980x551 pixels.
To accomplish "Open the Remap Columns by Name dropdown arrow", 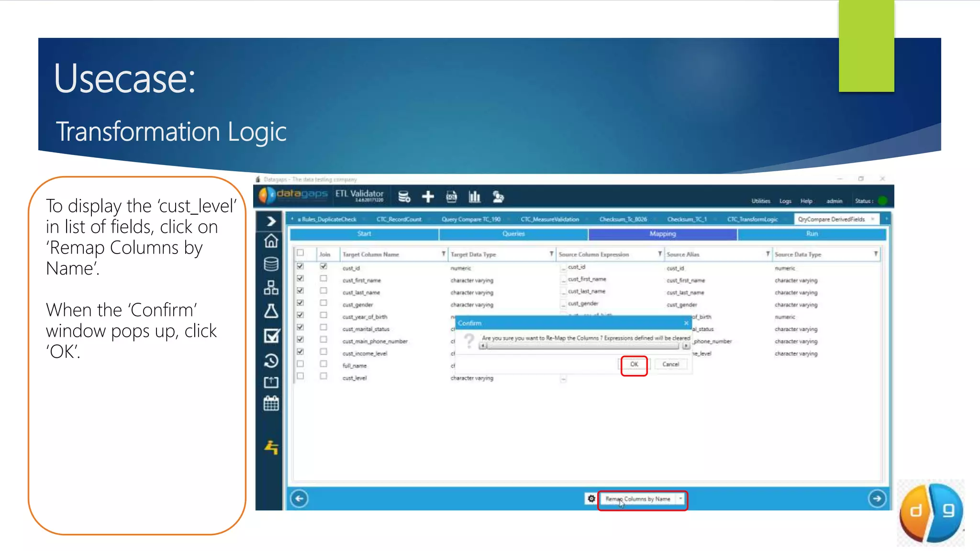I will [680, 499].
